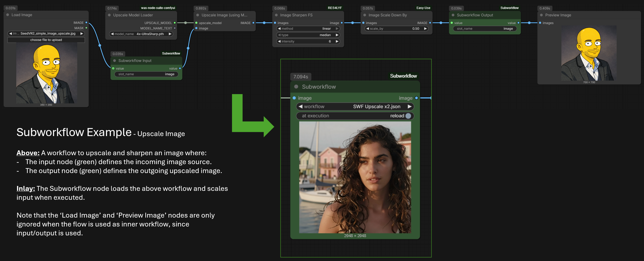Decrease intensity value with left arrow

(279, 41)
